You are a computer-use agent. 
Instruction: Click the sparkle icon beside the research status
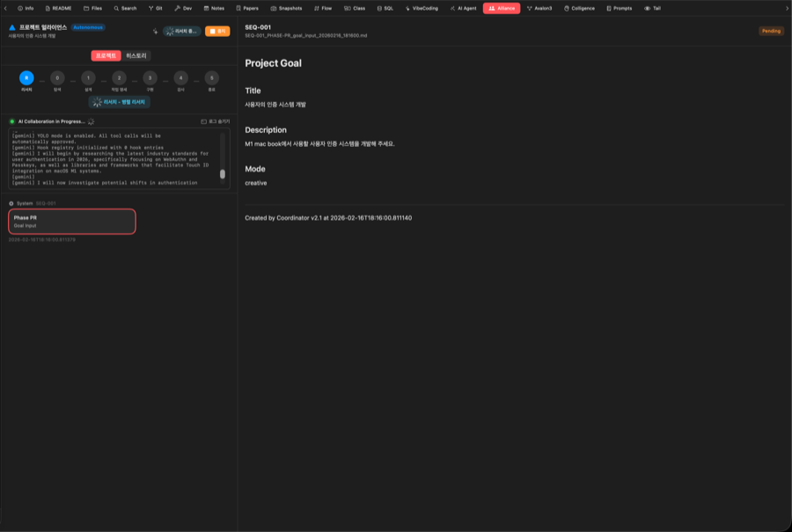(x=155, y=31)
